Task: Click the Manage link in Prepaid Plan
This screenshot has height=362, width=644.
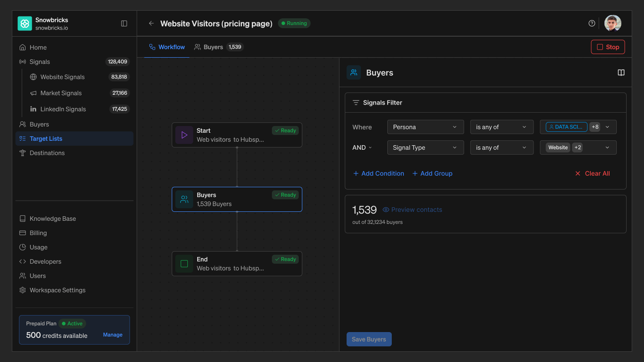Action: click(x=113, y=335)
